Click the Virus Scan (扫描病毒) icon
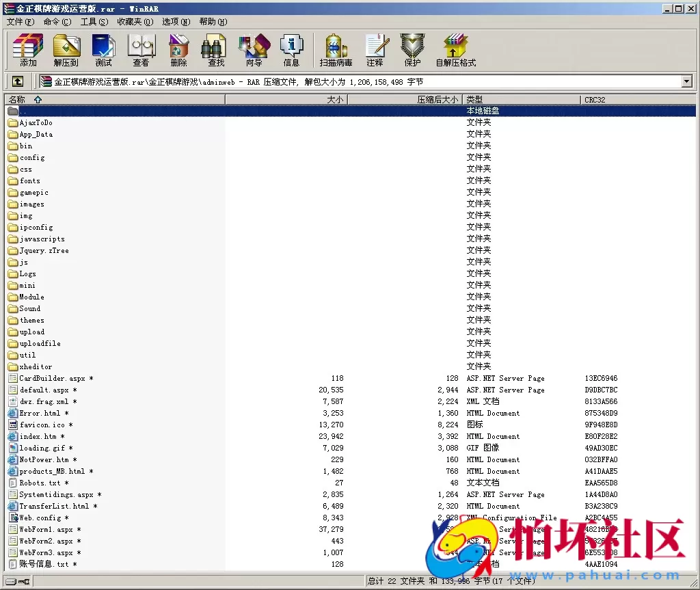700x590 pixels. [336, 50]
